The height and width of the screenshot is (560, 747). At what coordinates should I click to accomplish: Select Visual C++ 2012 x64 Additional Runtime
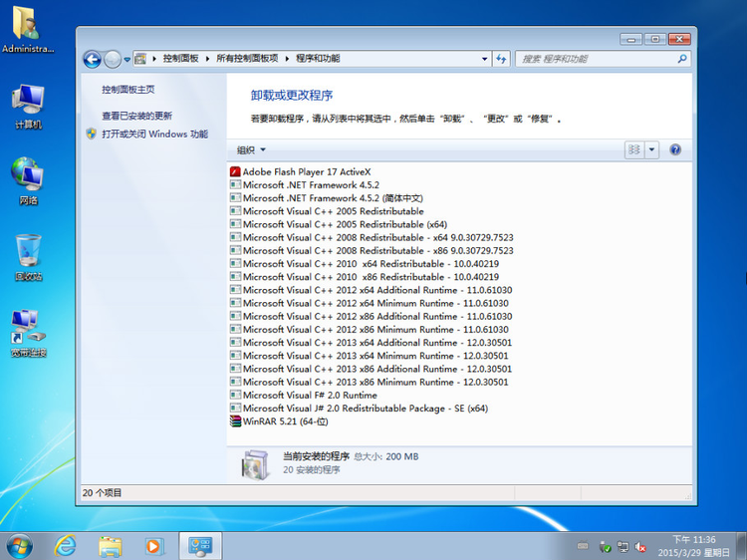(372, 290)
